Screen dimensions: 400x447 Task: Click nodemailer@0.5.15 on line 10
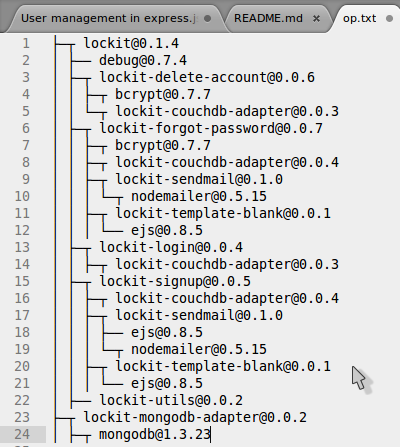coord(199,196)
